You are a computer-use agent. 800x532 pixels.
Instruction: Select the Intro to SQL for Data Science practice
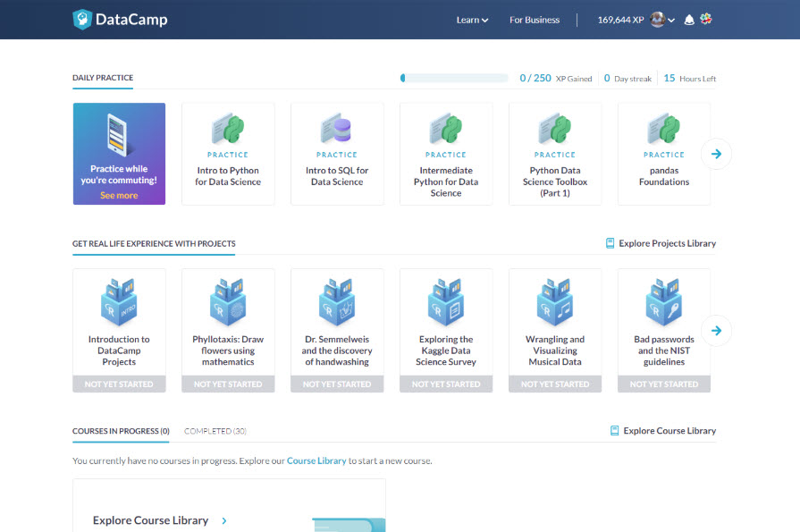[x=337, y=153]
